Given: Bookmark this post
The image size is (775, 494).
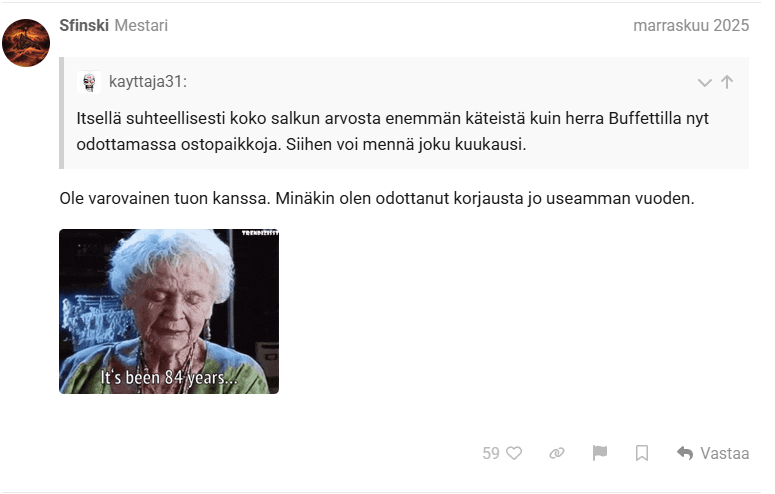Looking at the screenshot, I should pos(642,453).
